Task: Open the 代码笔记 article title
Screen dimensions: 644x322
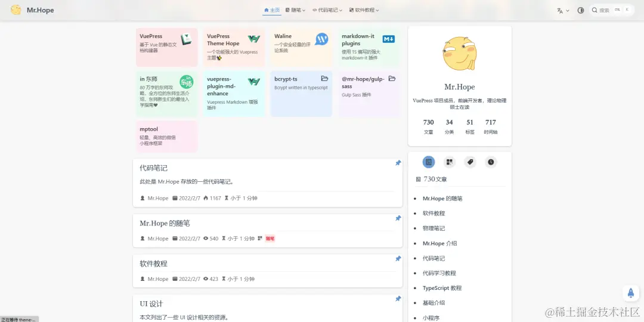Action: [154, 168]
